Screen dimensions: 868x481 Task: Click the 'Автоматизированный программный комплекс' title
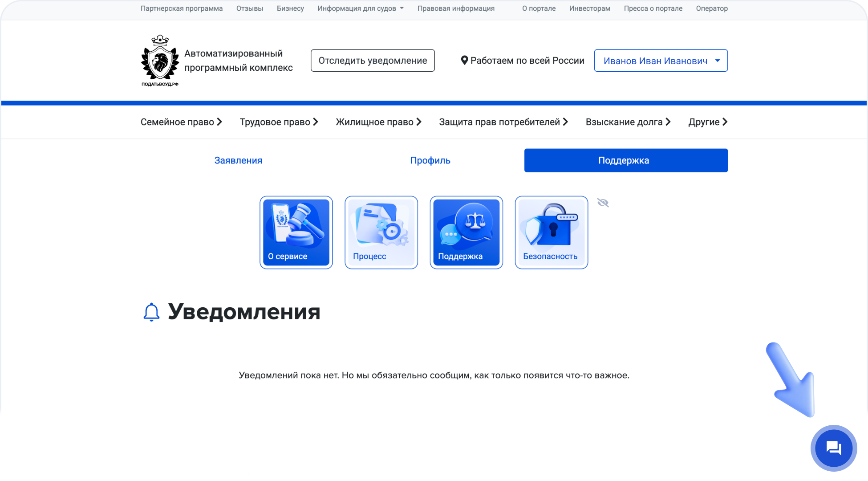pyautogui.click(x=239, y=61)
